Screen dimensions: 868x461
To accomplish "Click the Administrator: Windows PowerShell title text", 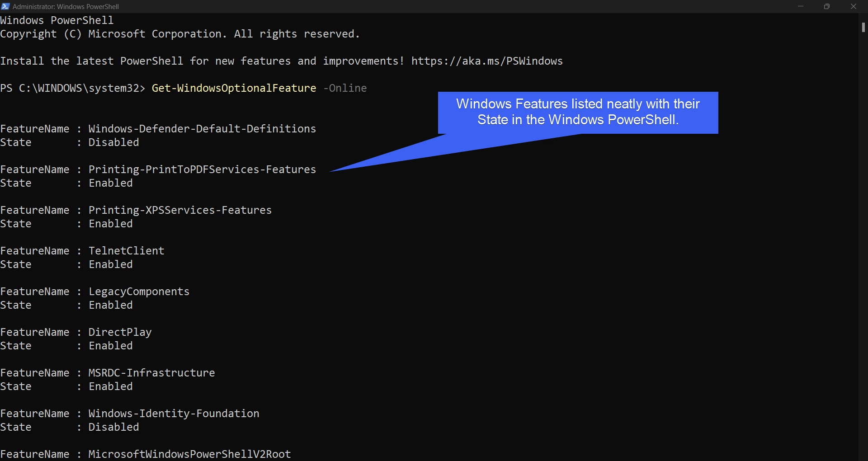I will click(x=66, y=6).
